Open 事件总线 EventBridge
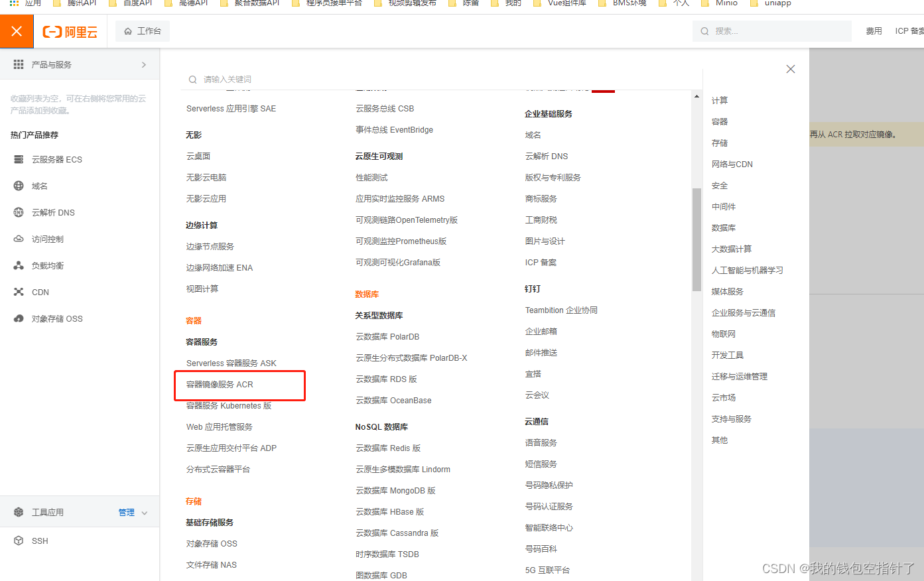The width and height of the screenshot is (924, 581). [x=394, y=130]
